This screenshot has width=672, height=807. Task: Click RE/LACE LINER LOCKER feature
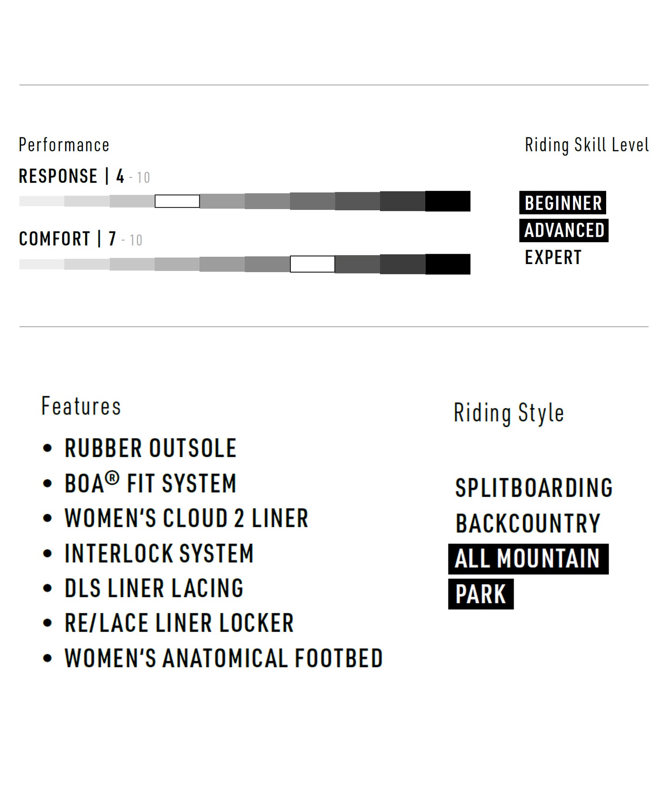click(179, 623)
